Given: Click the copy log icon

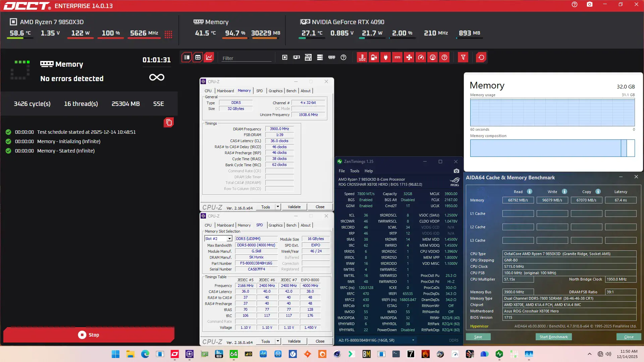Looking at the screenshot, I should click(x=169, y=123).
